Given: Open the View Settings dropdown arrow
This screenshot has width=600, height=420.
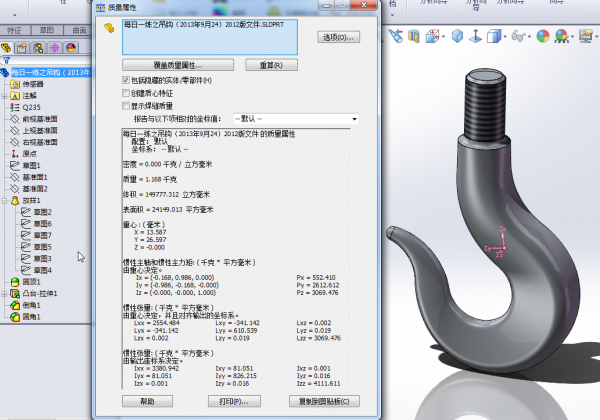Looking at the screenshot, I should point(596,37).
